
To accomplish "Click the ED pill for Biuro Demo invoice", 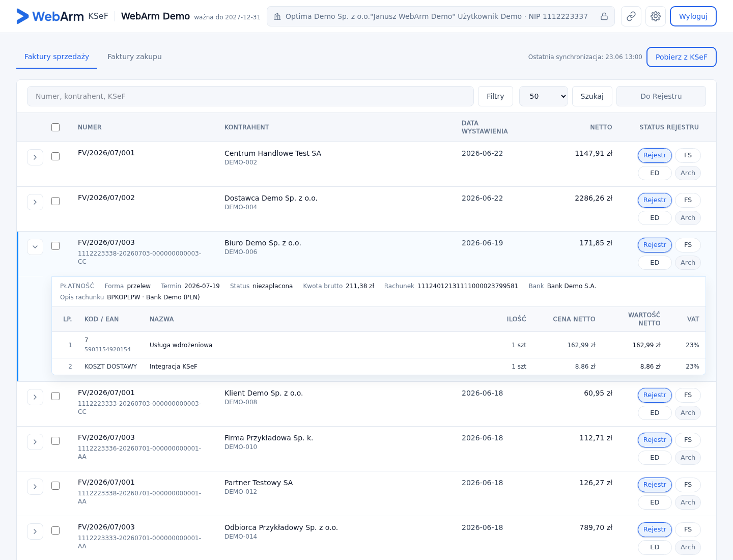I will [x=655, y=263].
